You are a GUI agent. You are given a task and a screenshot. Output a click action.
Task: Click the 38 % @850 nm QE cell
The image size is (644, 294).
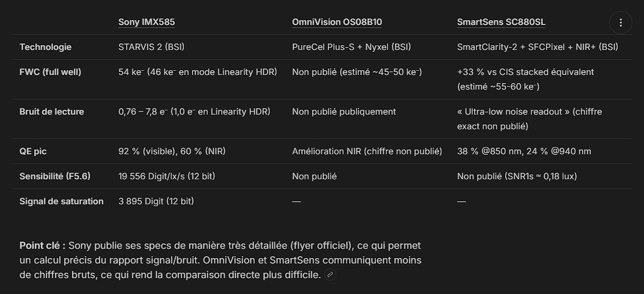tap(524, 151)
